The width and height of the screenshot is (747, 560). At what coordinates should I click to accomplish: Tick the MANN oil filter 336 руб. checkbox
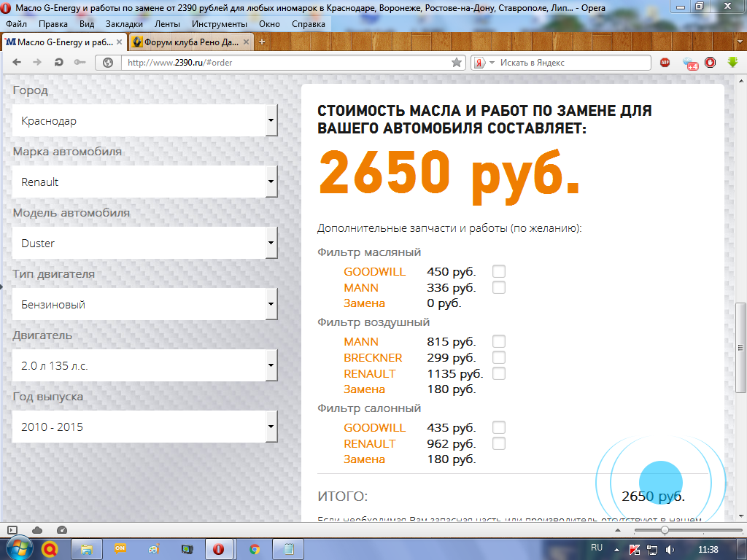[x=499, y=287]
